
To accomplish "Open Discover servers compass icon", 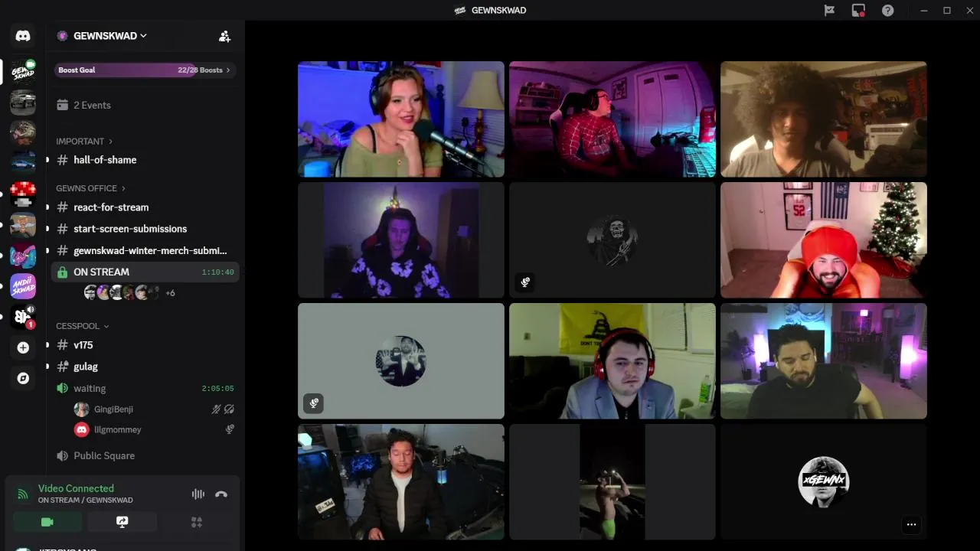I will pos(23,378).
